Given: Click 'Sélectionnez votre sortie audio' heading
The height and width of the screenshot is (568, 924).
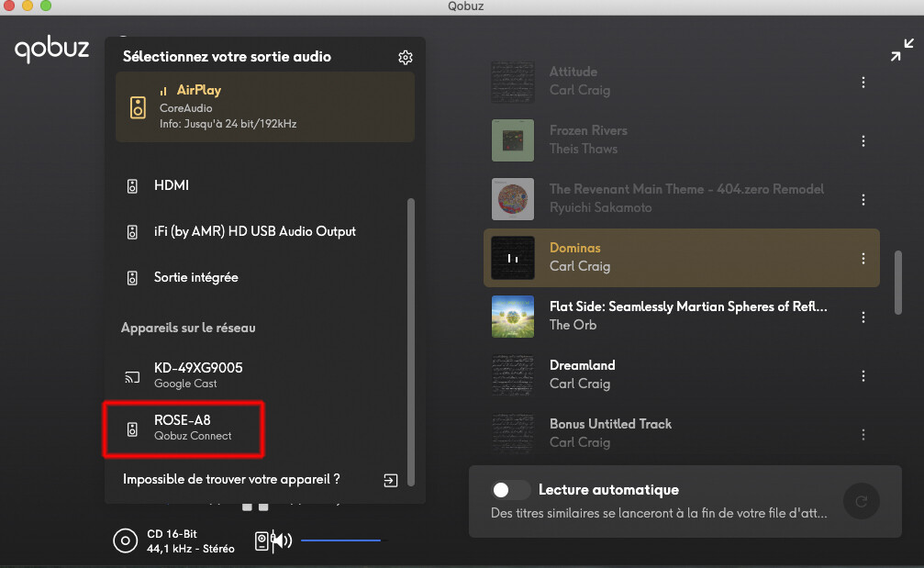Looking at the screenshot, I should coord(227,57).
